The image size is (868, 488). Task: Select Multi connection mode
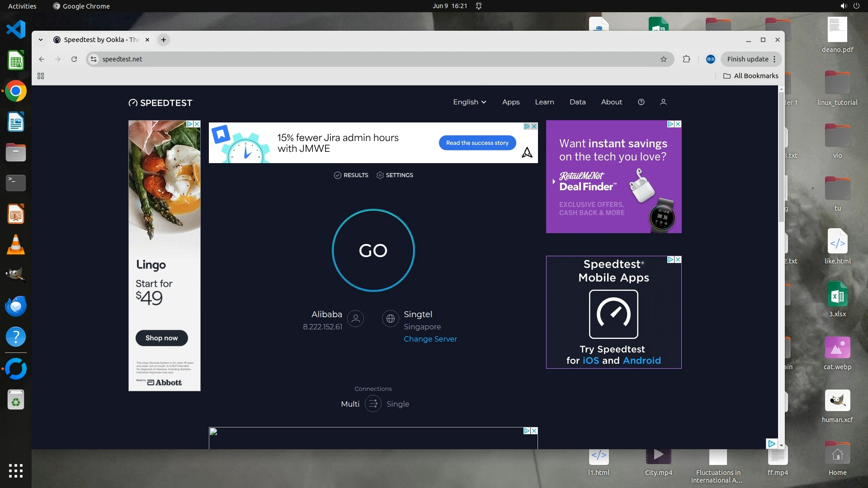[350, 404]
